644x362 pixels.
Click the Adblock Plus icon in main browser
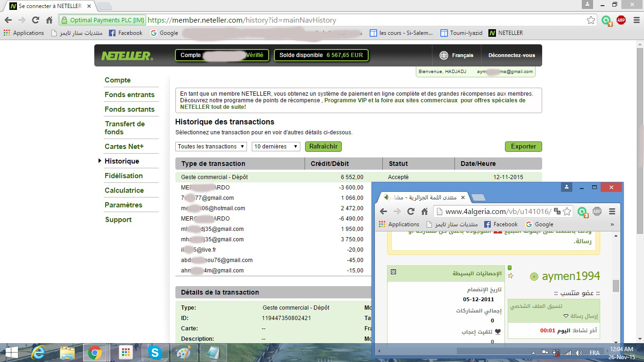[621, 20]
